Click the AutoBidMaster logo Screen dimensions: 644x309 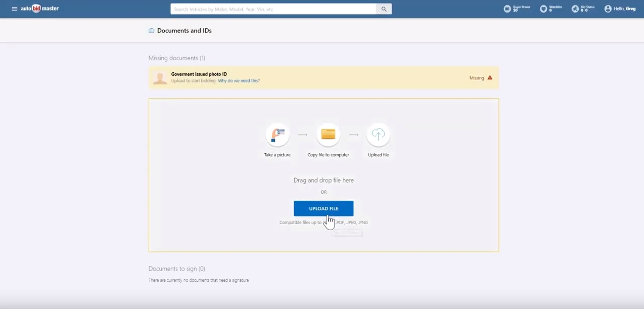coord(40,9)
